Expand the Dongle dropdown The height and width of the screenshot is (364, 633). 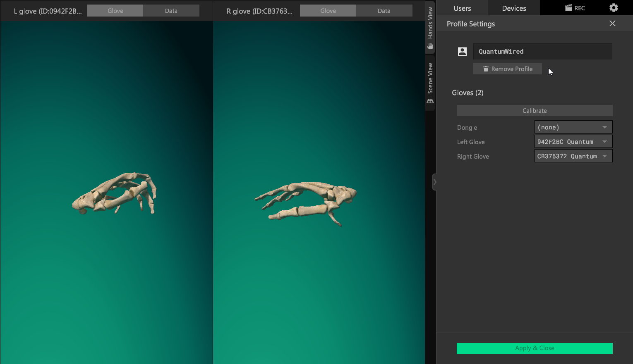point(573,127)
